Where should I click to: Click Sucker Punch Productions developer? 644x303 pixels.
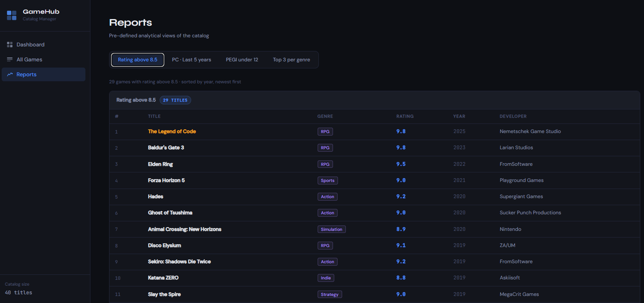click(x=530, y=213)
